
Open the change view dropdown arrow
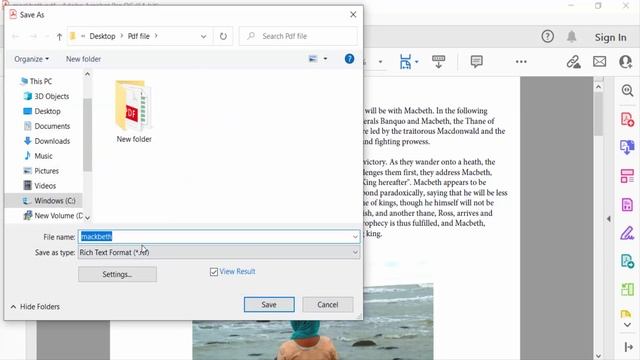coord(325,59)
